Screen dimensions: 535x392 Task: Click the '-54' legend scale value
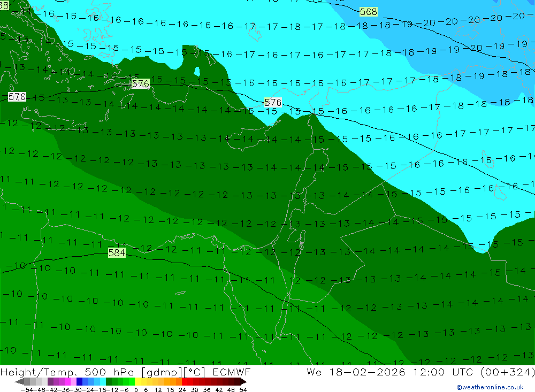pyautogui.click(x=27, y=390)
